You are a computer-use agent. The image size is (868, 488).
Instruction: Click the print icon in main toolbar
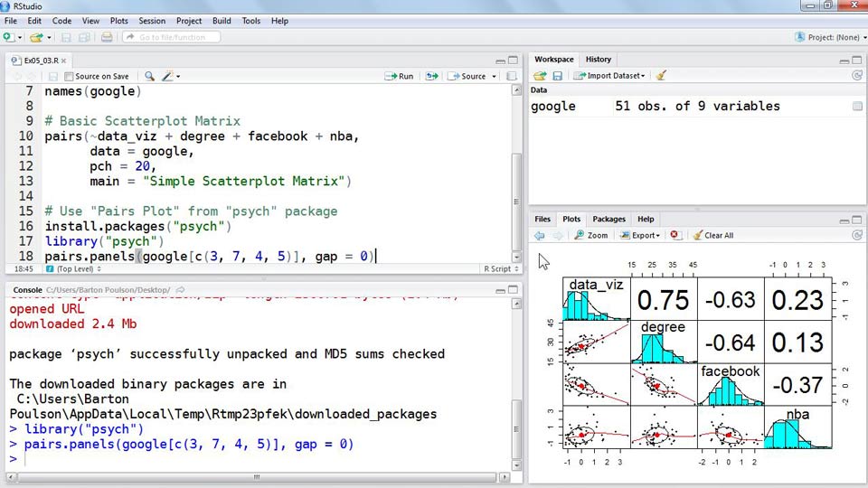tap(107, 37)
